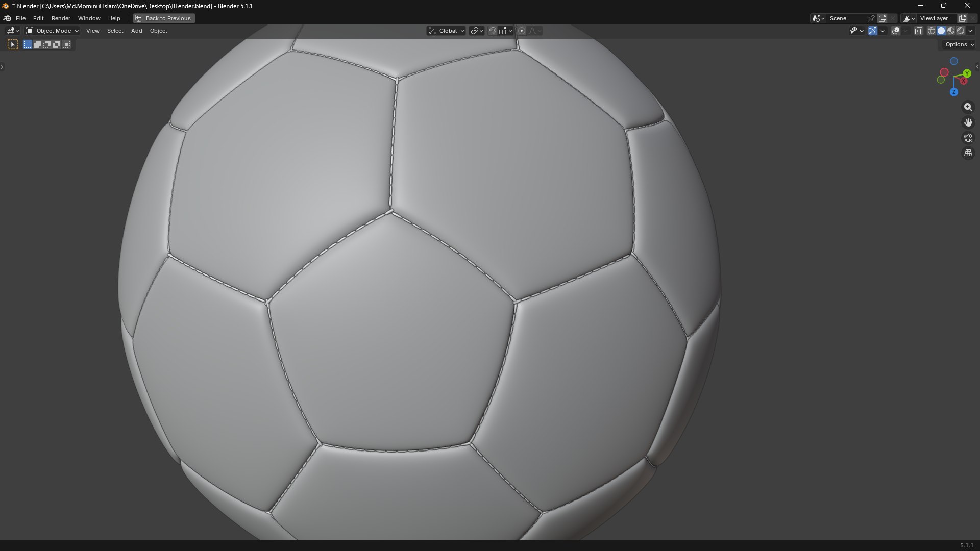Toggle show gizmos button
Screen dimensions: 980x551
[x=873, y=31]
